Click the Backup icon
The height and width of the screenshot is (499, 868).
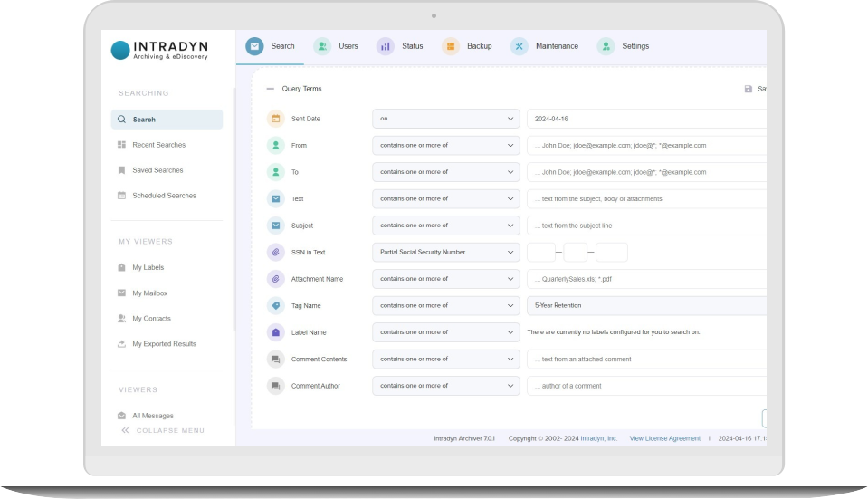coord(451,46)
